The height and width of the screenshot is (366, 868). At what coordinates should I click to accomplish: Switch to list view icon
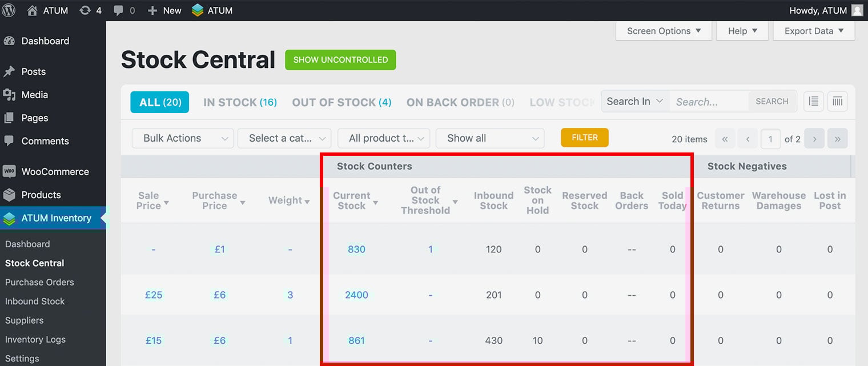[x=814, y=102]
